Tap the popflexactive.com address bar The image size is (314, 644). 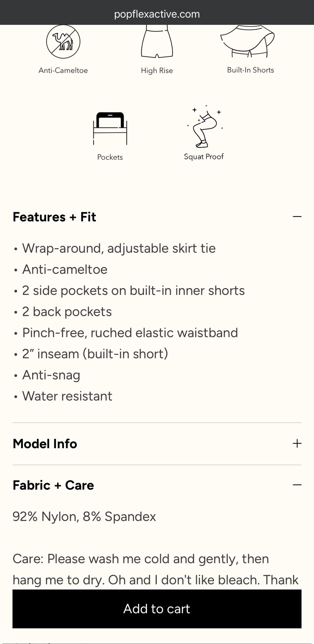157,14
